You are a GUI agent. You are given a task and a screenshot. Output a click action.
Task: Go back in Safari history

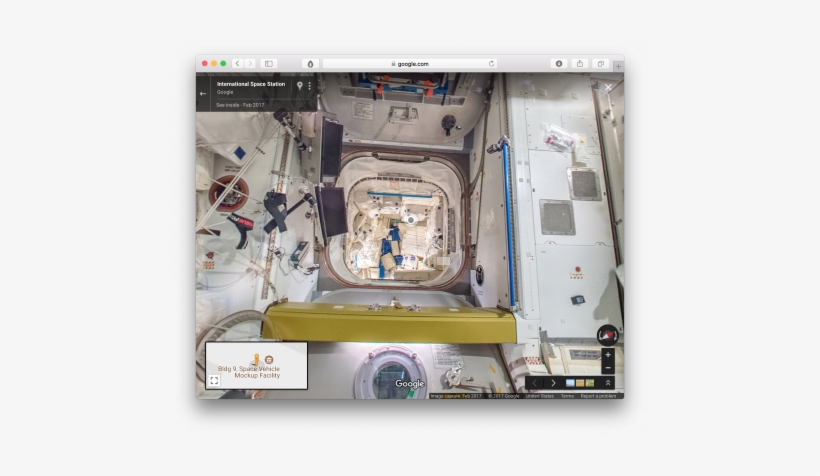(x=237, y=64)
